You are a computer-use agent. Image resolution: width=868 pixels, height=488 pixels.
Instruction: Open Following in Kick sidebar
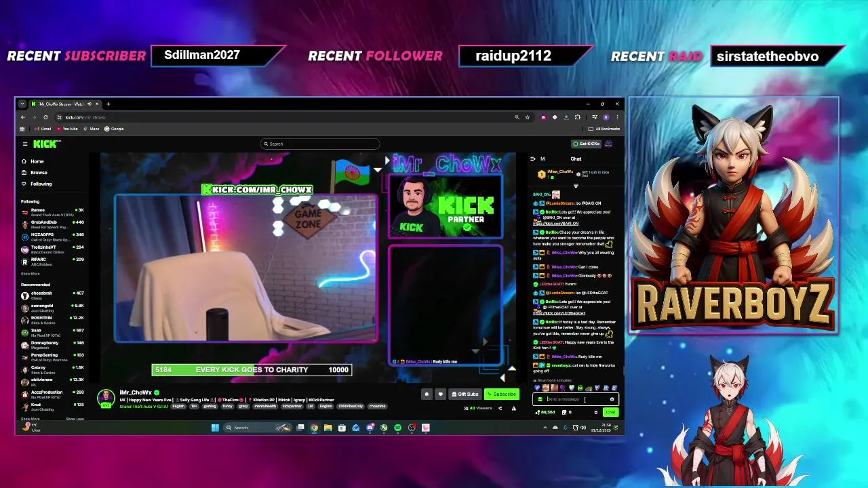[36, 184]
